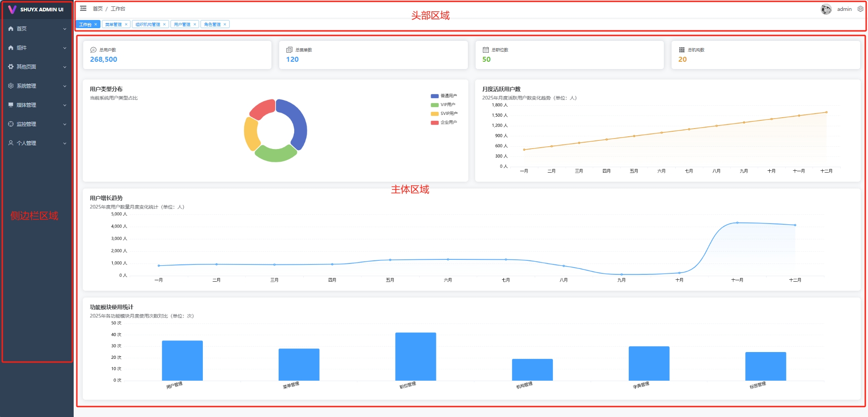Viewport: 868px width, 417px height.
Task: Switch to the 菜单管理 tab
Action: [113, 25]
